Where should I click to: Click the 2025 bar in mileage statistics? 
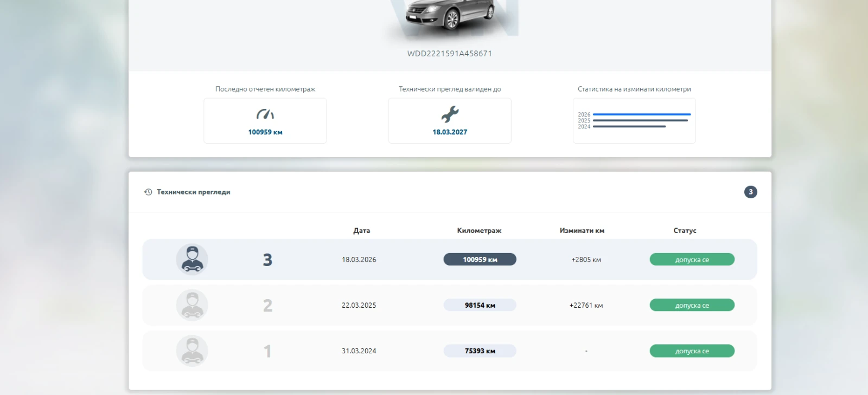[640, 120]
